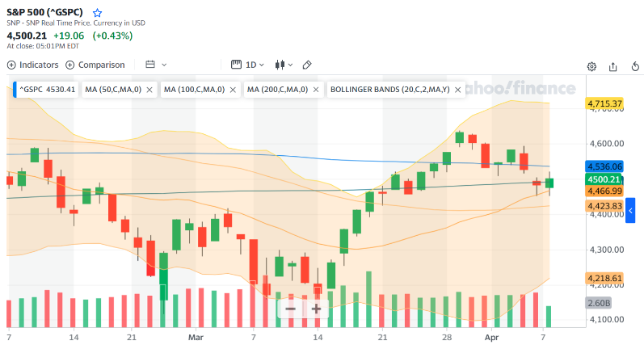The height and width of the screenshot is (349, 644).
Task: Zoom out the chart with minus button
Action: click(290, 309)
